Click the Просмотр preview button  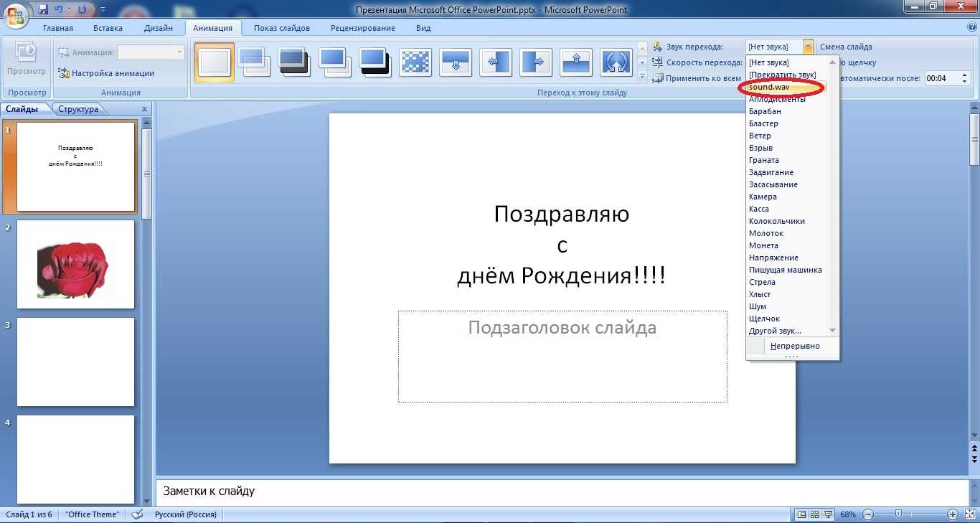tap(27, 60)
